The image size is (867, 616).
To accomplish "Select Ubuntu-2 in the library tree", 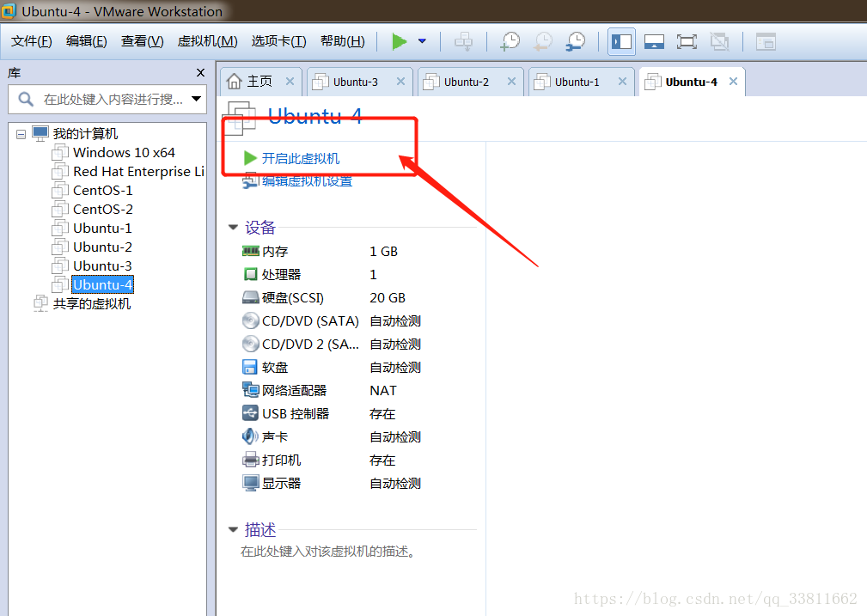I will click(x=102, y=247).
